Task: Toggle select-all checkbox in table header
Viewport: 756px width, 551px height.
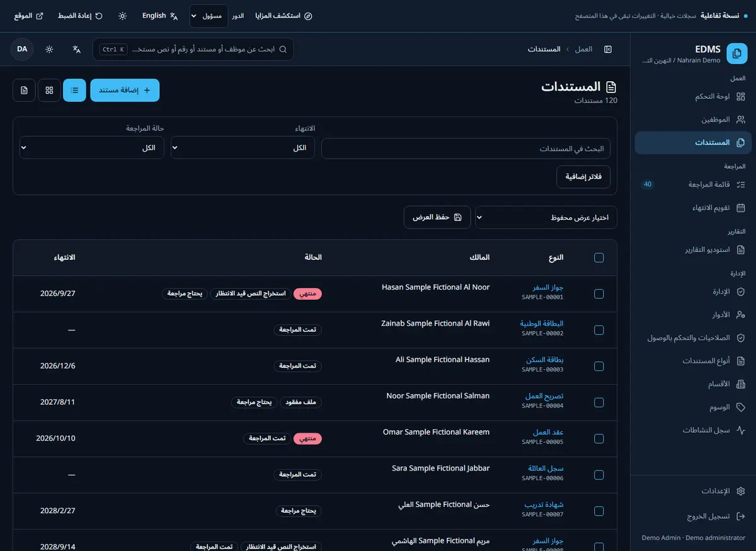Action: pos(599,258)
